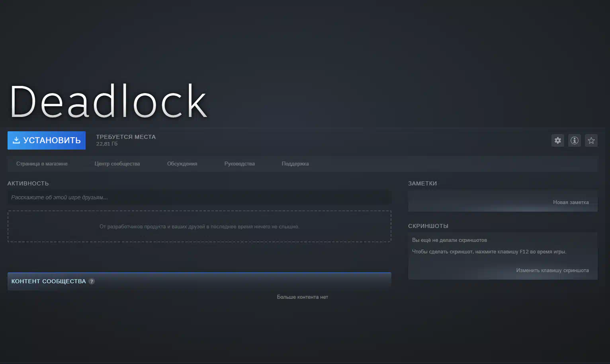Show game info via the i icon
The height and width of the screenshot is (364, 610).
pyautogui.click(x=575, y=140)
